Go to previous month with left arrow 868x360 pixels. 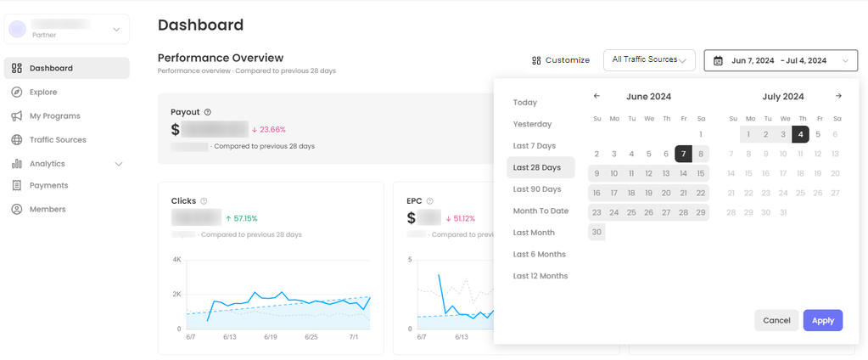click(596, 97)
